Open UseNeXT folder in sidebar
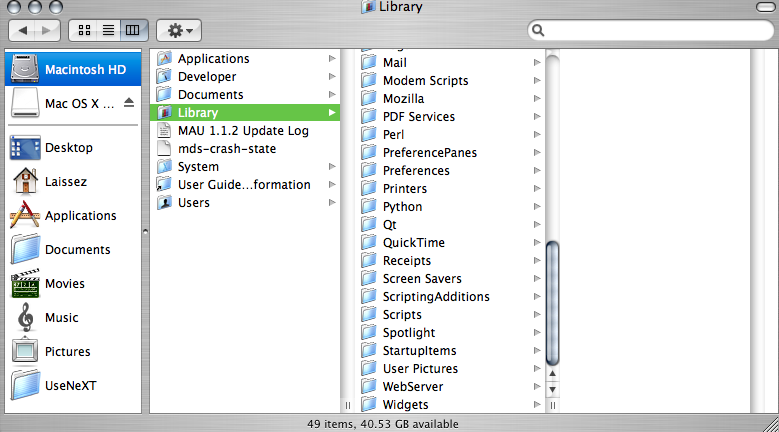Screen dimensions: 779x432 73,385
